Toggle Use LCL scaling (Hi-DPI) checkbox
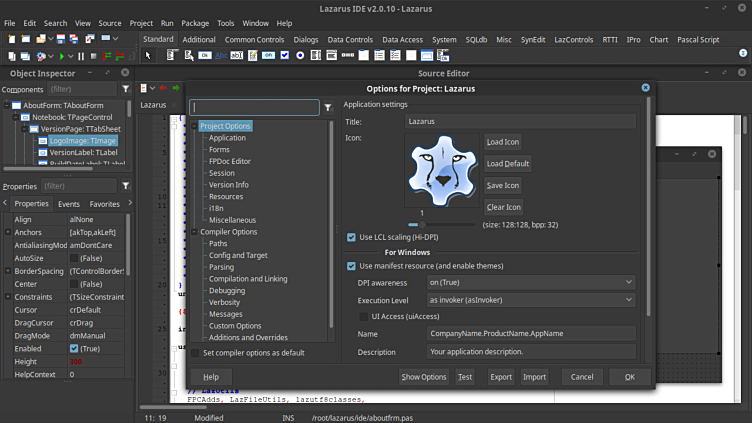Viewport: 752px width, 423px height. click(x=351, y=237)
